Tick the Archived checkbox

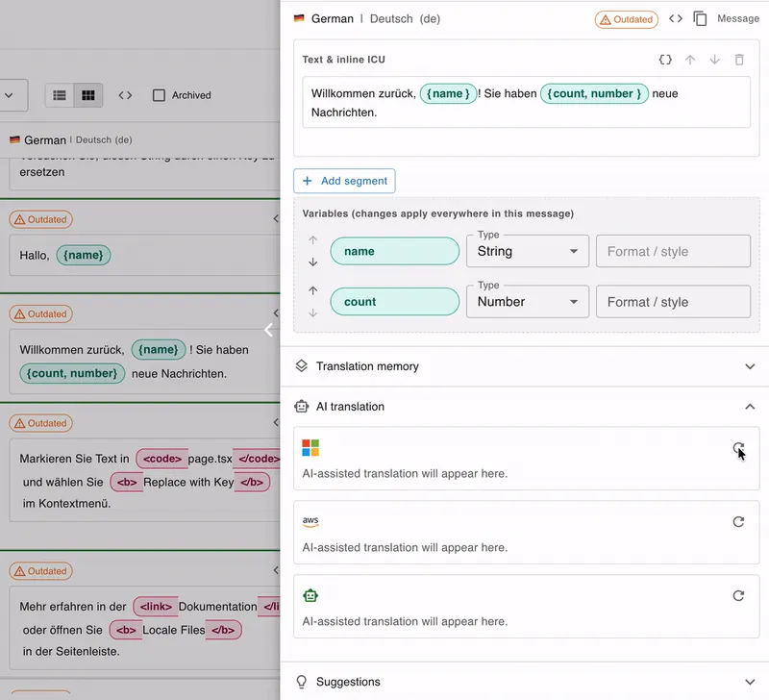tap(159, 95)
